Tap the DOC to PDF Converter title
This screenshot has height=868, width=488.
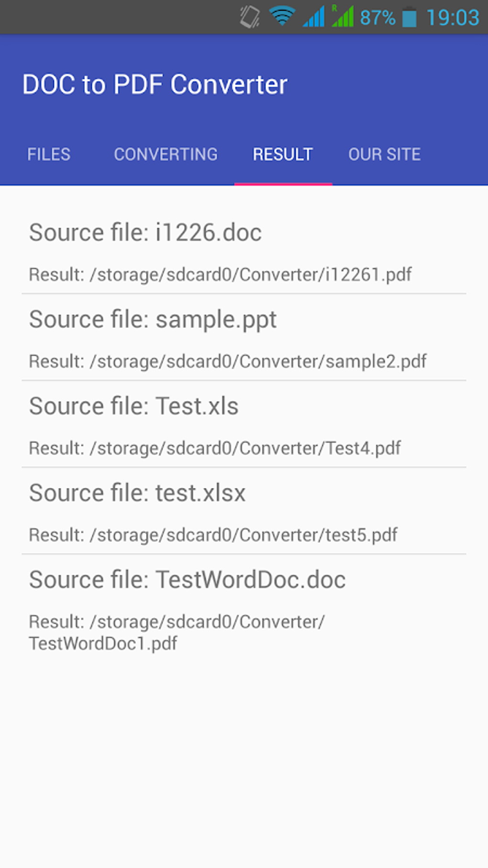click(x=155, y=85)
